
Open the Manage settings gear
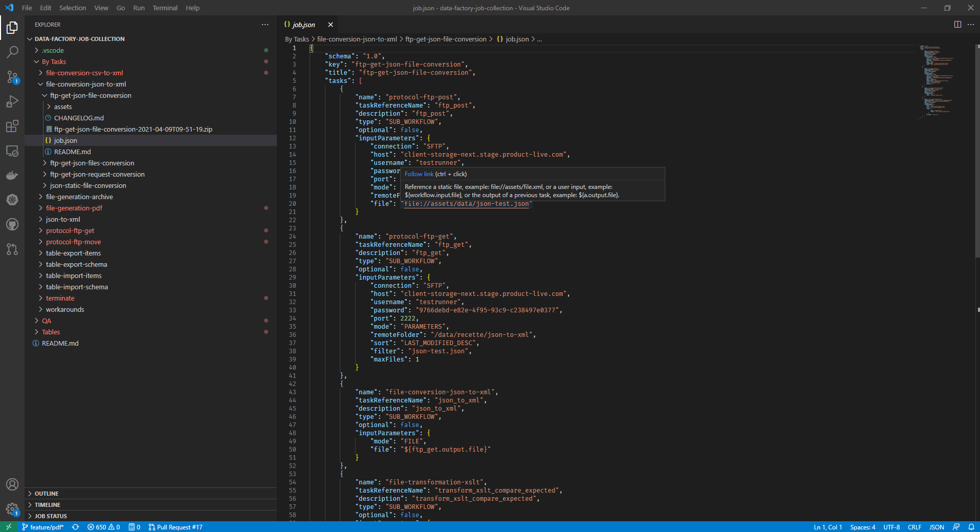pos(12,509)
